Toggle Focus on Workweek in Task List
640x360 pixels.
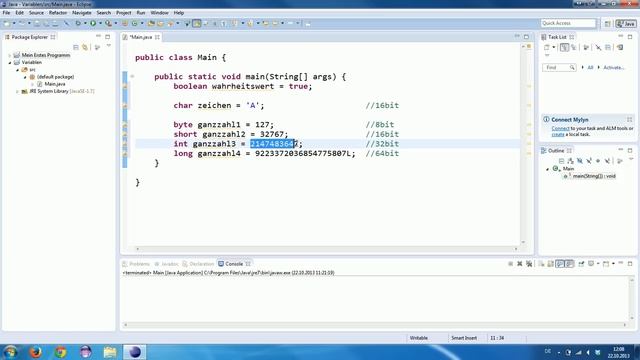pyautogui.click(x=586, y=47)
